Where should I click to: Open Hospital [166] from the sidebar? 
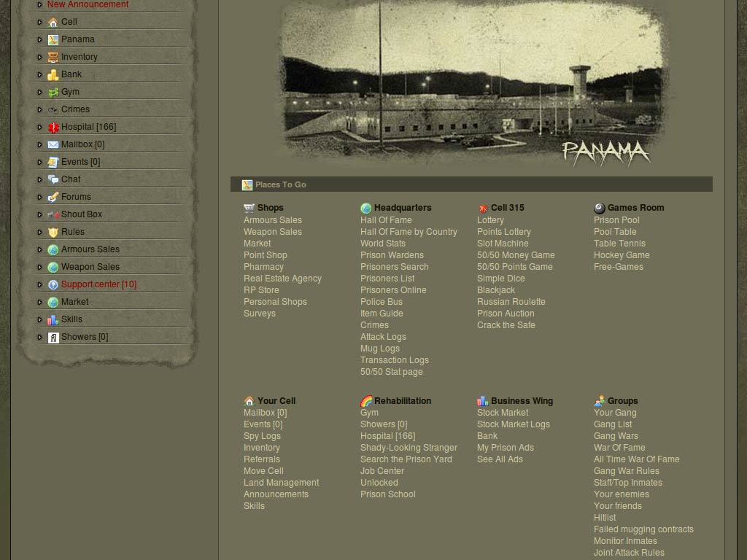click(x=88, y=127)
